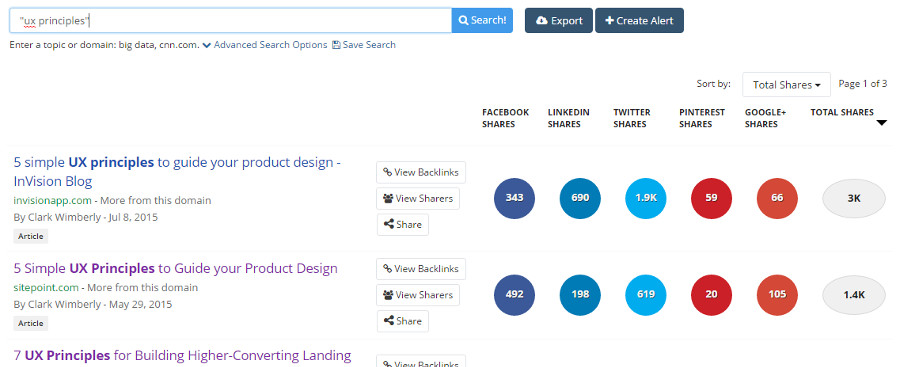Screen dimensions: 900x367
Task: Click the 1.9K Twitter shares circle
Action: [x=646, y=198]
